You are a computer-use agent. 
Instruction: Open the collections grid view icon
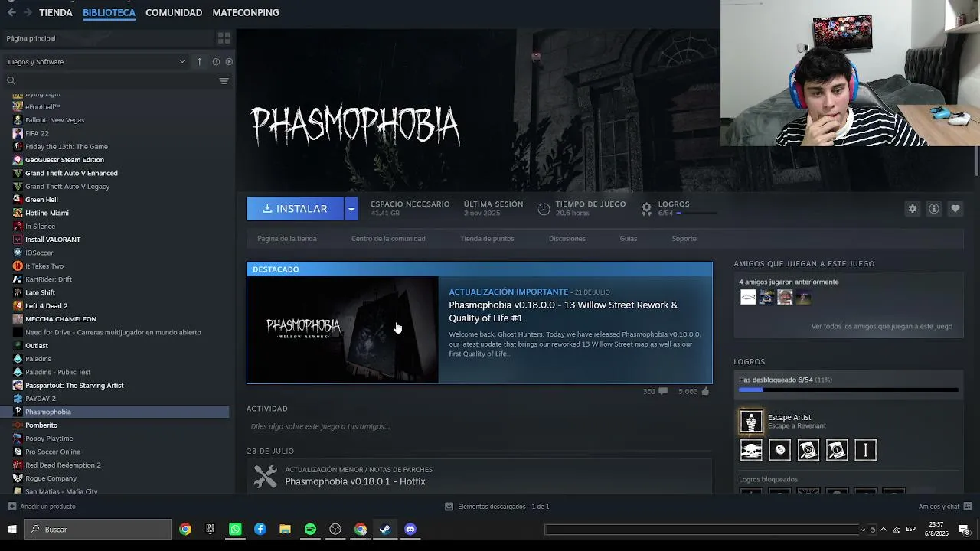click(224, 38)
